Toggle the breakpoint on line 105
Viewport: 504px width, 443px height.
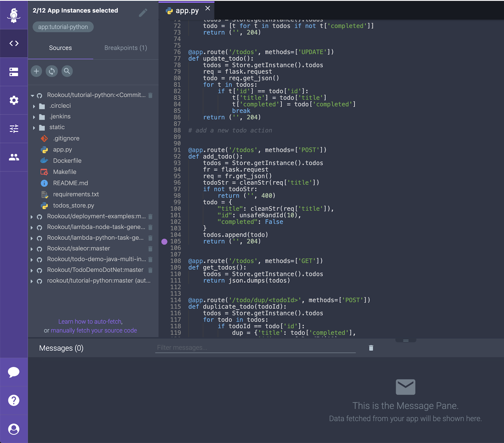164,242
